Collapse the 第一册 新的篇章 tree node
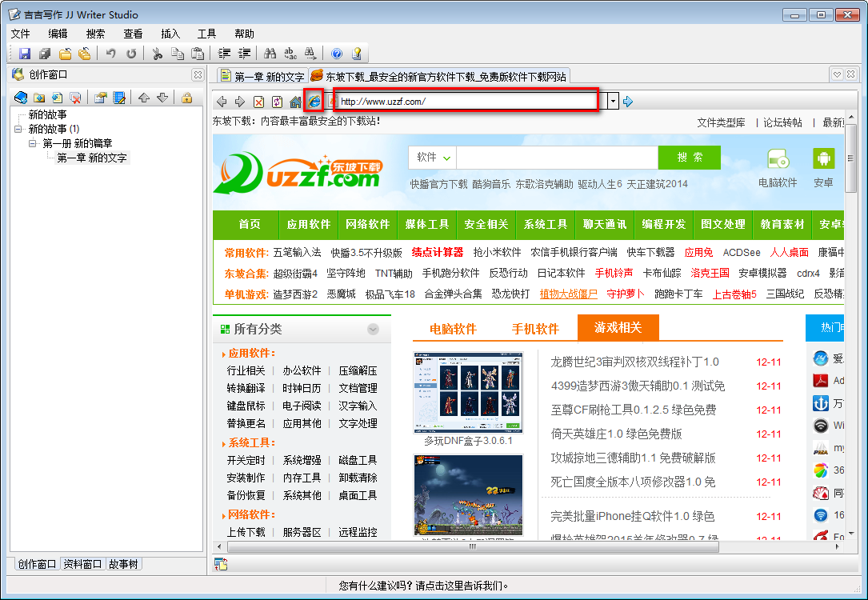Image resolution: width=868 pixels, height=600 pixels. click(33, 143)
